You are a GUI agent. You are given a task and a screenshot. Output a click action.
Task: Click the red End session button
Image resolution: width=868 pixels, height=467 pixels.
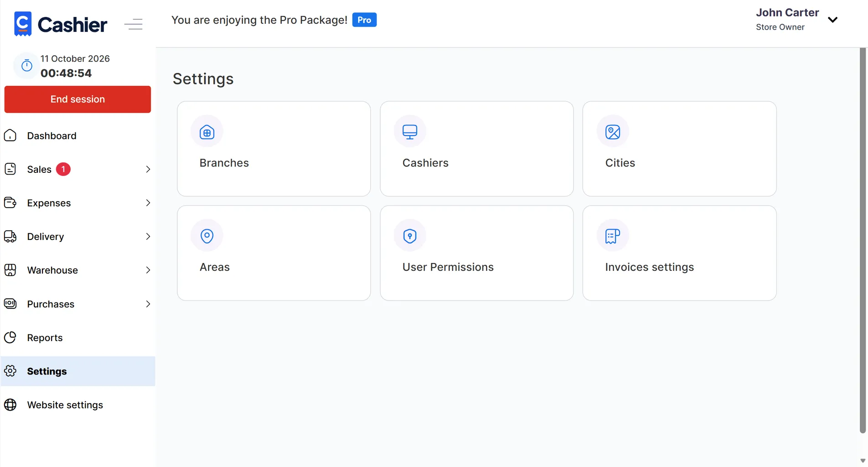click(x=77, y=99)
